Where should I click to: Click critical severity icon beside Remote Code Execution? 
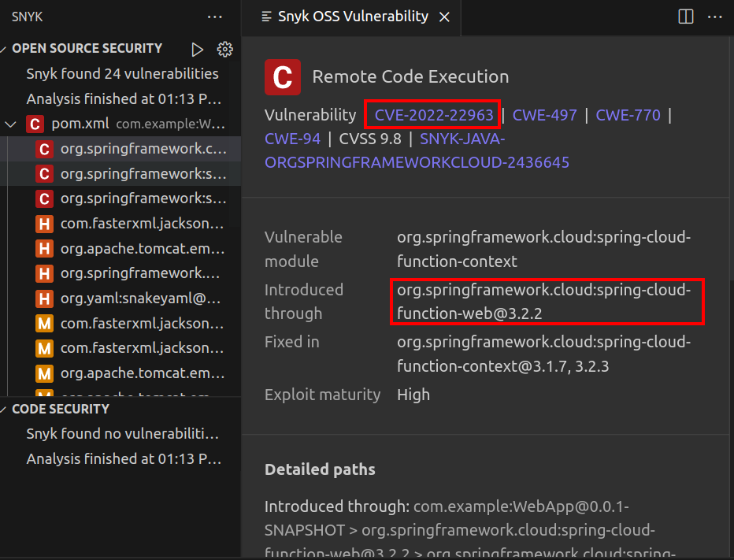(x=282, y=77)
